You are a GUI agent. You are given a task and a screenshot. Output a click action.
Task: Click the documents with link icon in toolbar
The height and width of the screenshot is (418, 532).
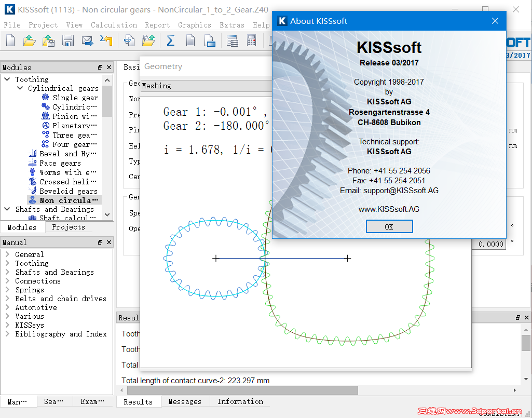[x=129, y=41]
